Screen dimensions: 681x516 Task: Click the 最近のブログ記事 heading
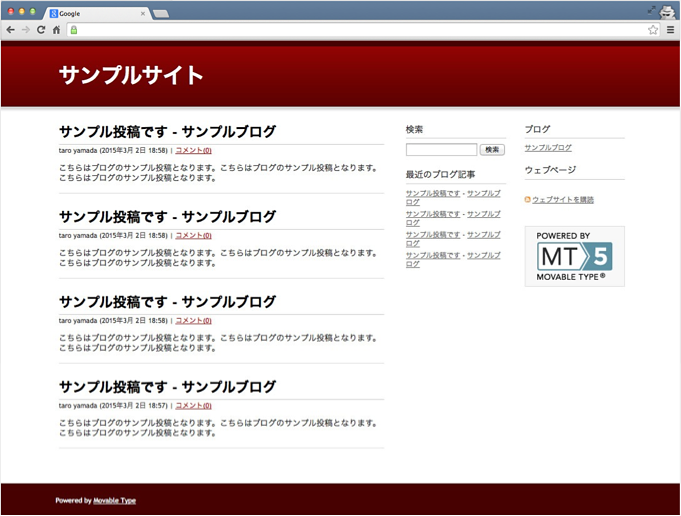pos(440,175)
